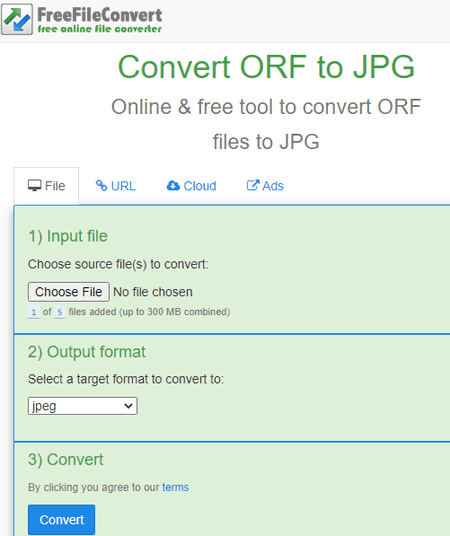Screen dimensions: 450x536
Task: Click the max files number '5'
Action: click(59, 312)
